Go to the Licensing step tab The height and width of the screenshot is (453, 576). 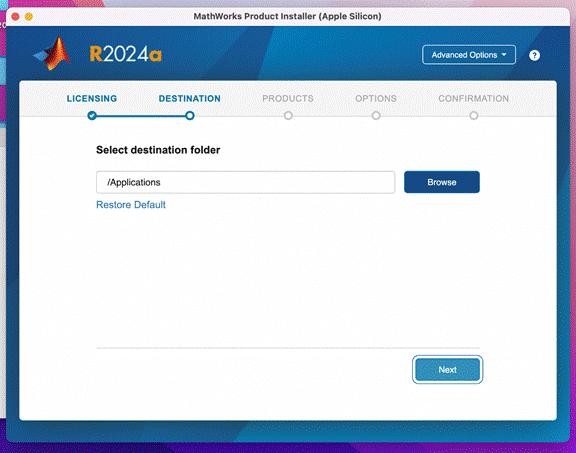[92, 98]
